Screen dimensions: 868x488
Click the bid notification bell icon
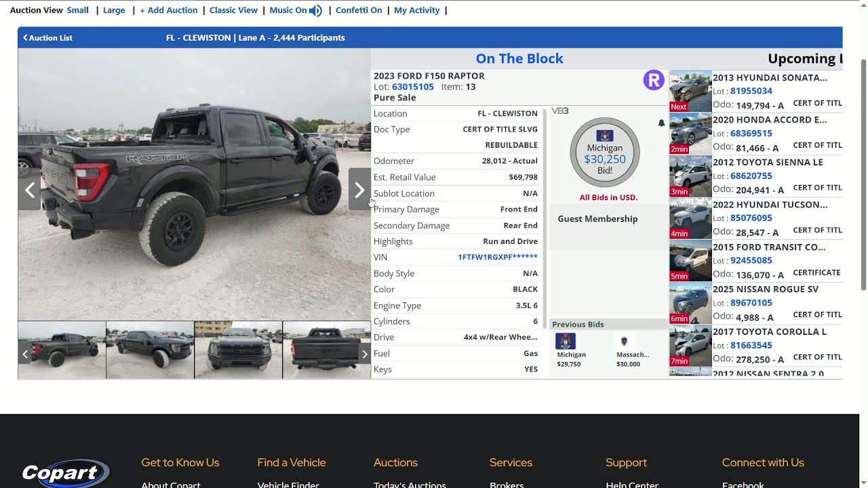click(661, 123)
